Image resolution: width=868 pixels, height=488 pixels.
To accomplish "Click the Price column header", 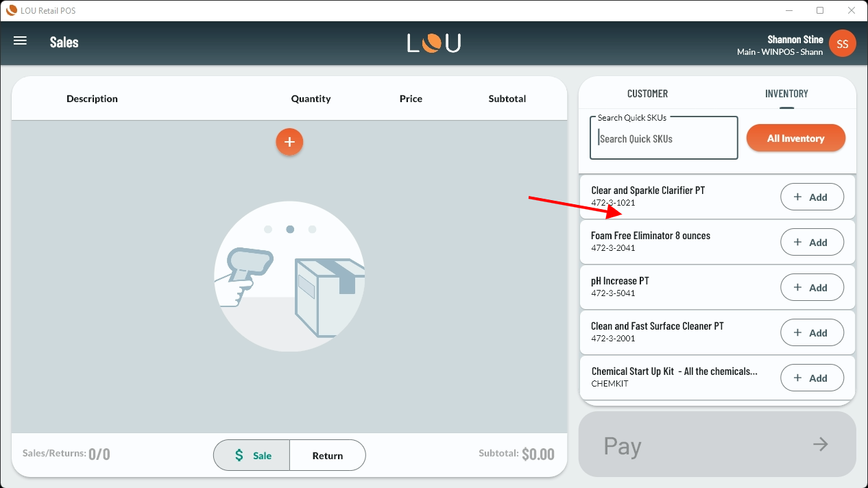I will click(x=411, y=99).
